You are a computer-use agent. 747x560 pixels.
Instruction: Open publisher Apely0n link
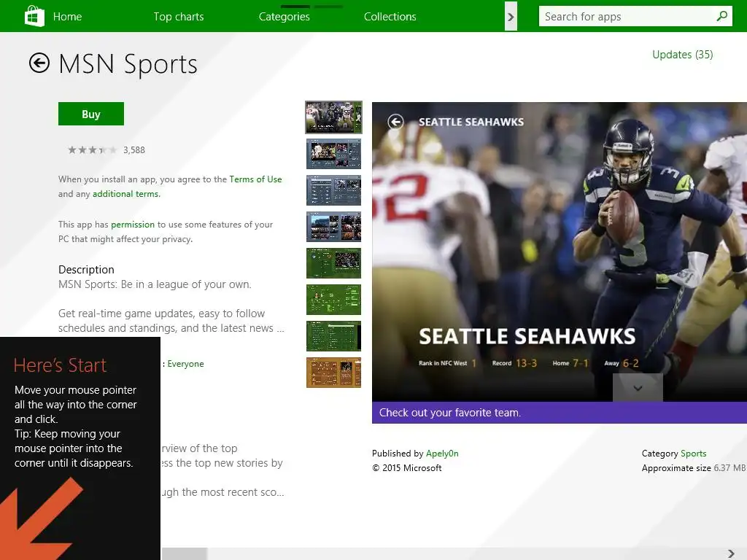tap(442, 454)
